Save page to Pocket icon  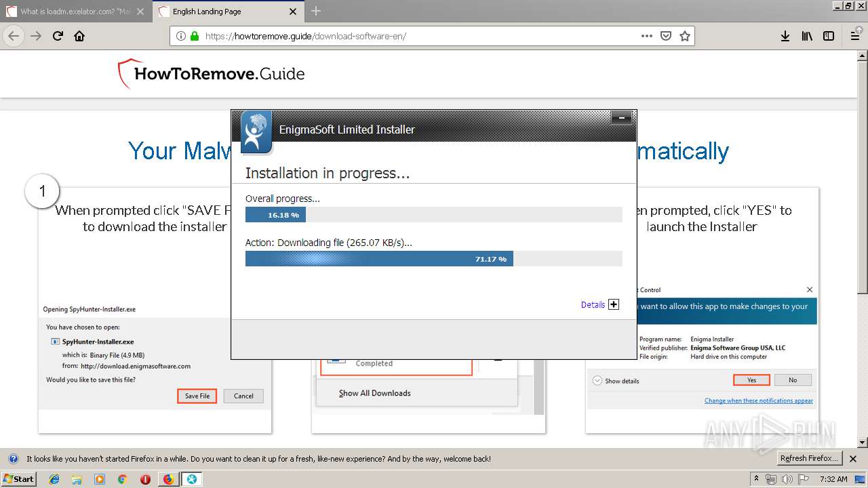[x=666, y=36]
